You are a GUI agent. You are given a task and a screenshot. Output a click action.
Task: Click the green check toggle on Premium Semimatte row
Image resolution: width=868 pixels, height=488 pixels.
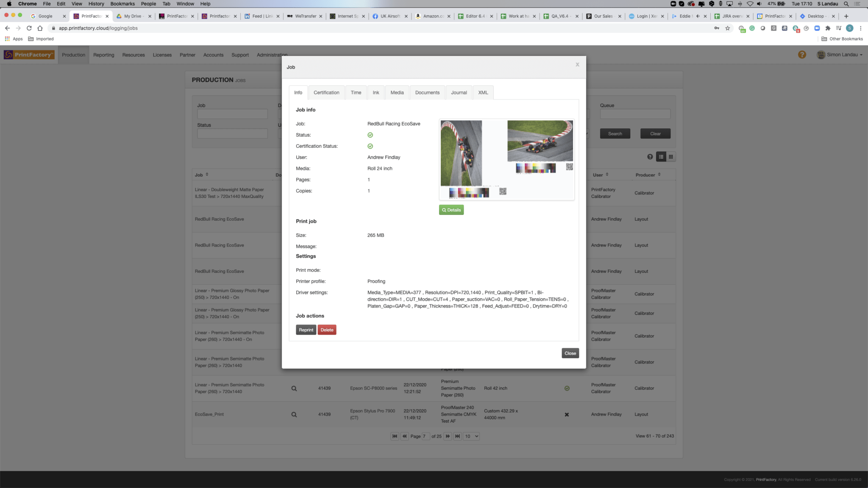[567, 388]
